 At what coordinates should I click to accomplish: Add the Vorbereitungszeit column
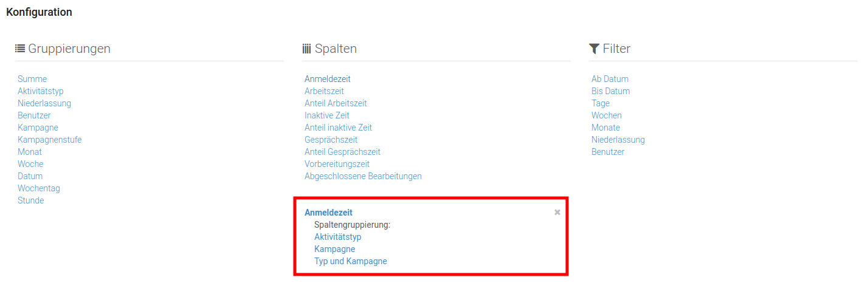pos(337,164)
